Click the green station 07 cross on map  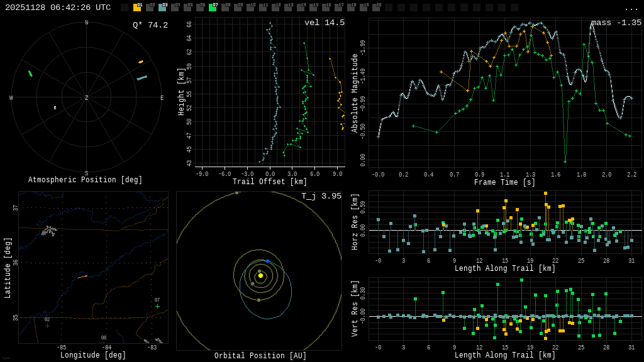coord(157,307)
